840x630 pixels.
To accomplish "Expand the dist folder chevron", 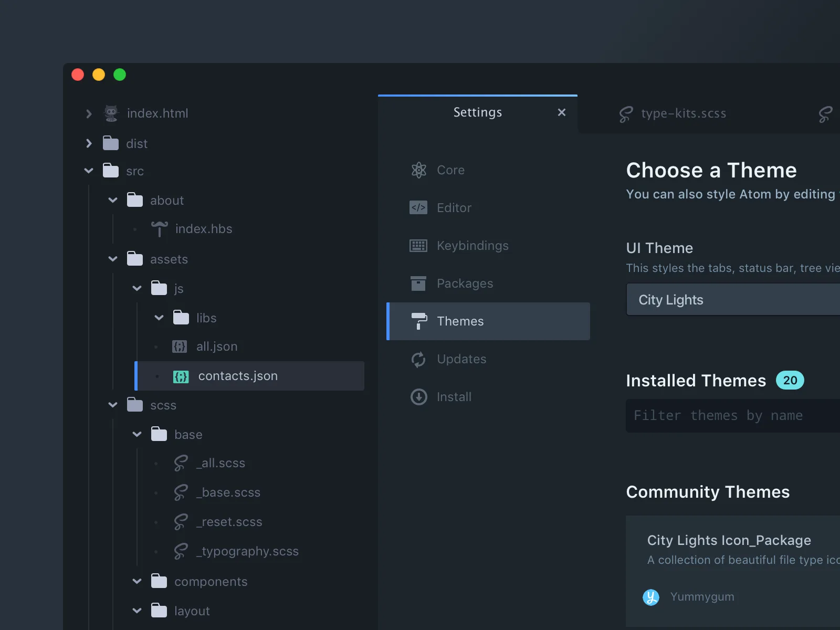I will click(x=89, y=143).
